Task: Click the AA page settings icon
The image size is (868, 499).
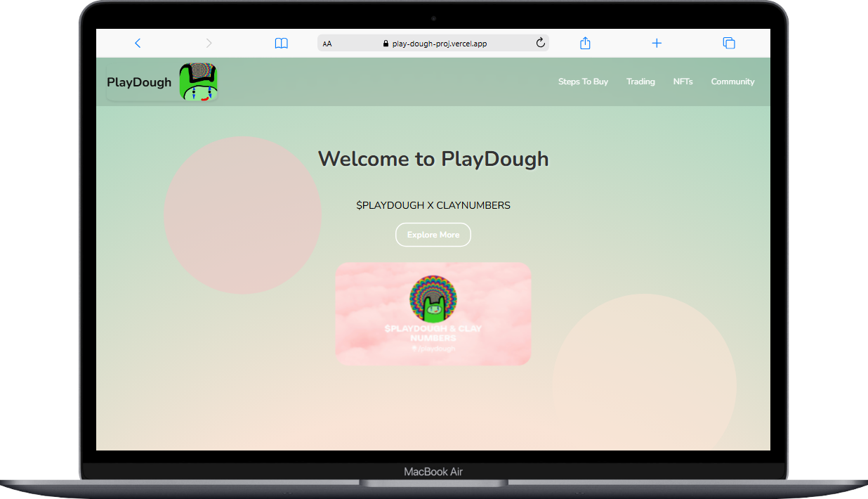Action: point(327,43)
